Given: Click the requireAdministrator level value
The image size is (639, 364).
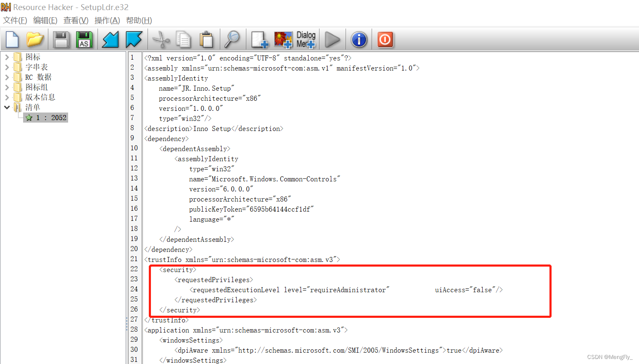Looking at the screenshot, I should [x=348, y=290].
